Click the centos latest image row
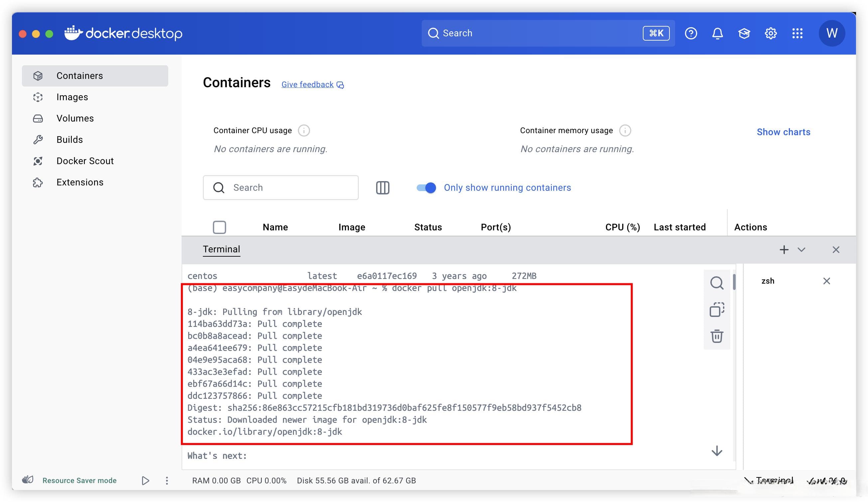The height and width of the screenshot is (502, 868). (362, 276)
